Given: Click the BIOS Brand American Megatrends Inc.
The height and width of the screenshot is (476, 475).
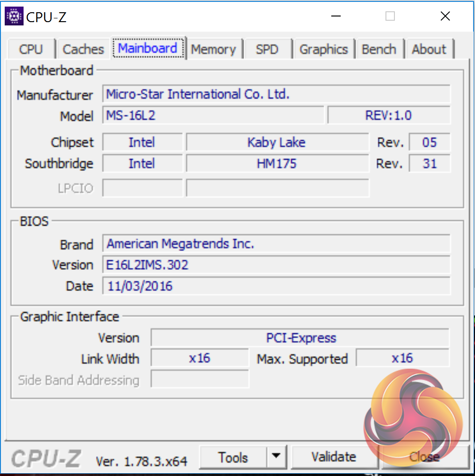Looking at the screenshot, I should 276,244.
